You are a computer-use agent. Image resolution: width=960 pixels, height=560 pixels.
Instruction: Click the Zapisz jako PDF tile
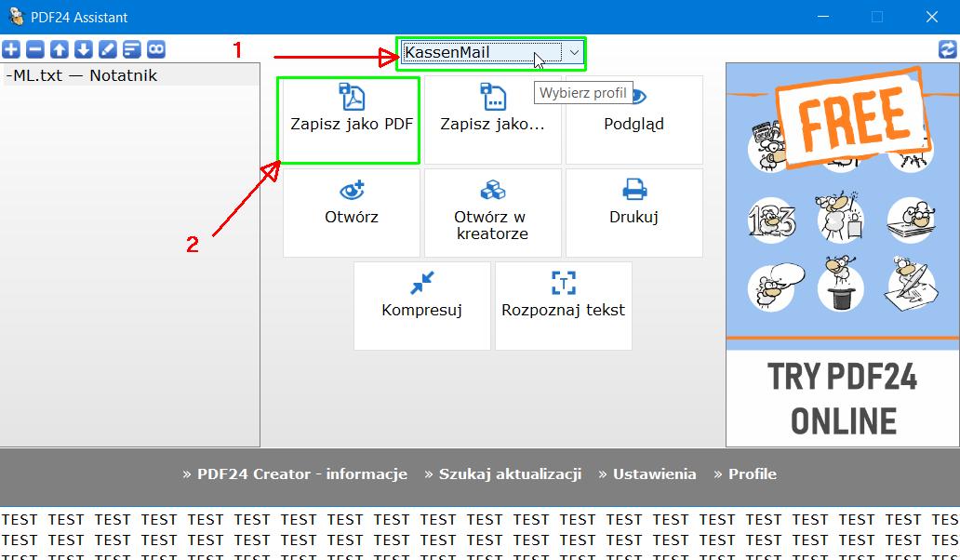point(352,120)
